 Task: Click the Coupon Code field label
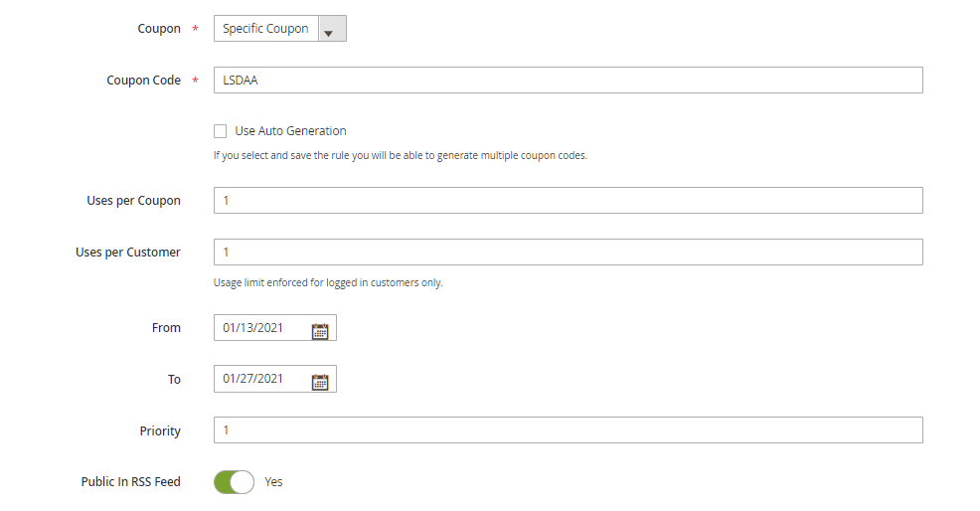pyautogui.click(x=143, y=81)
